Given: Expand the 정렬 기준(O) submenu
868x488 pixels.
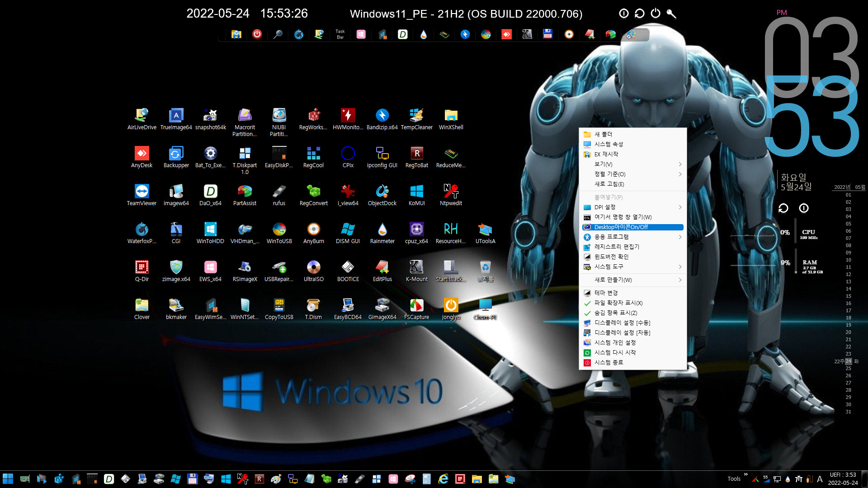Looking at the screenshot, I should click(633, 174).
